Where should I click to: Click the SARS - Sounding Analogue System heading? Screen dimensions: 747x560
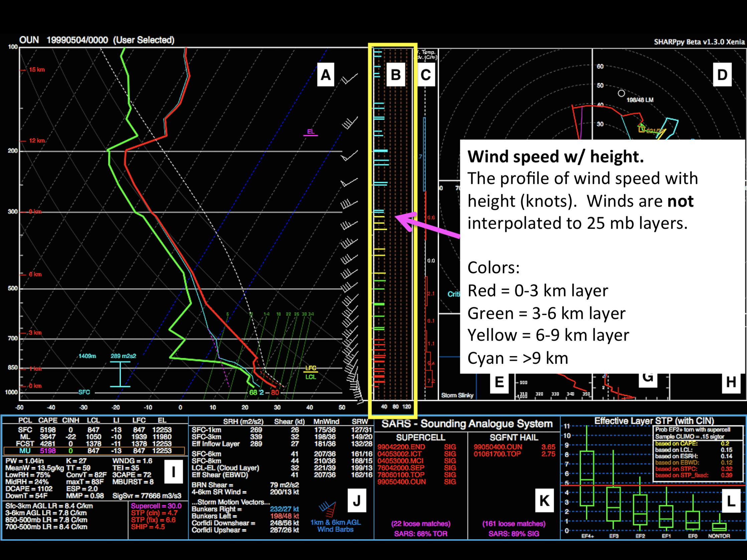pos(467,424)
